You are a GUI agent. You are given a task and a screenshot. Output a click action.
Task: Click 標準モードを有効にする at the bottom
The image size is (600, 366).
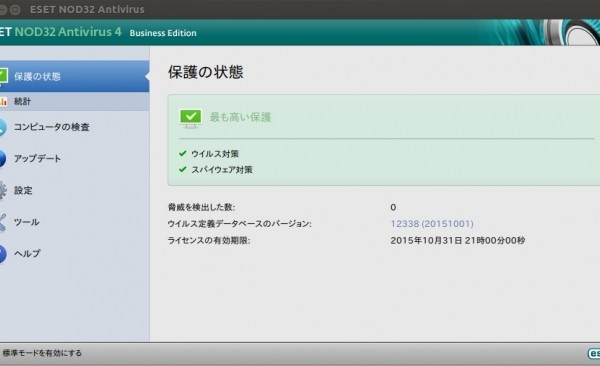[x=42, y=353]
